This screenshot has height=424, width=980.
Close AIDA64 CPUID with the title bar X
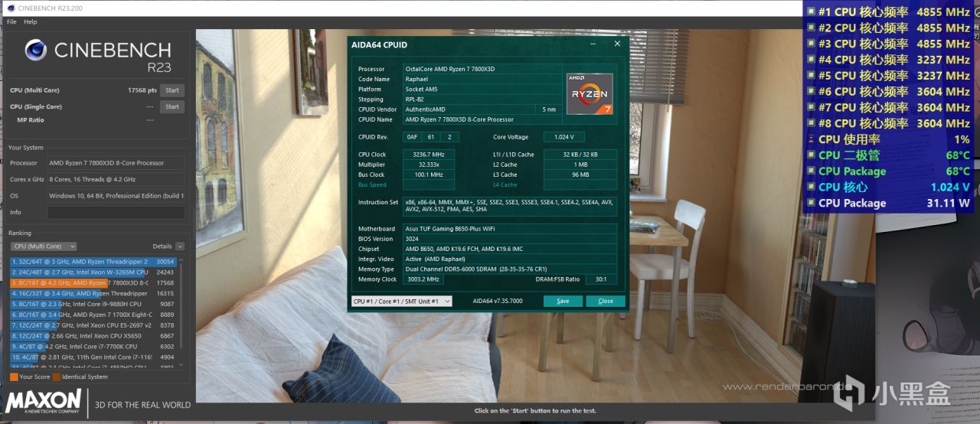617,44
